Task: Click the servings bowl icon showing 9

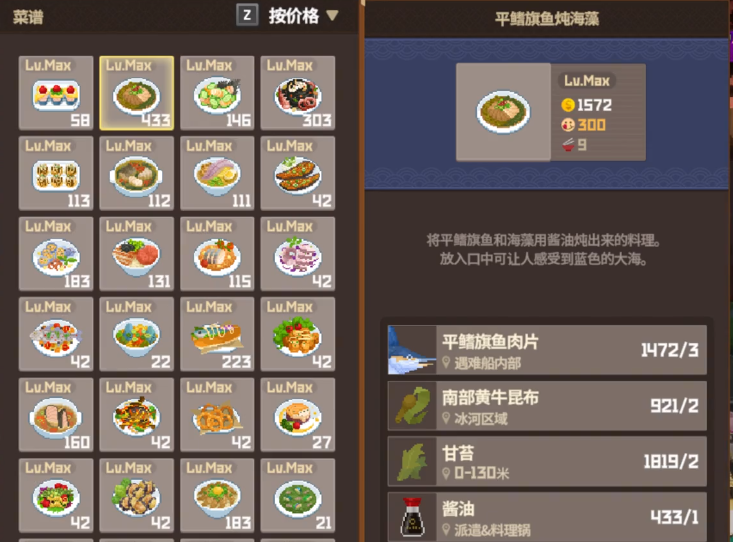Action: [568, 145]
